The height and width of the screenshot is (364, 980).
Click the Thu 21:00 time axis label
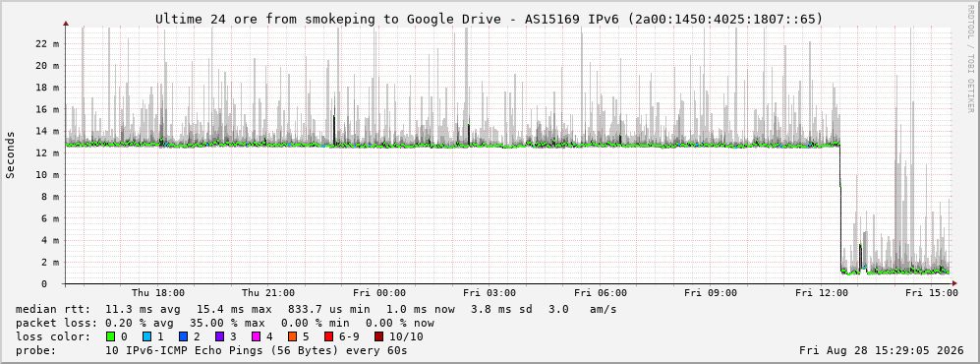coord(268,293)
